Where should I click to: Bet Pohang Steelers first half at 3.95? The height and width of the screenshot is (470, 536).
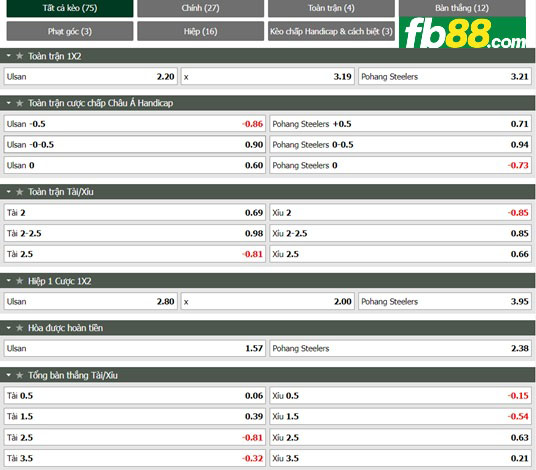tap(445, 301)
